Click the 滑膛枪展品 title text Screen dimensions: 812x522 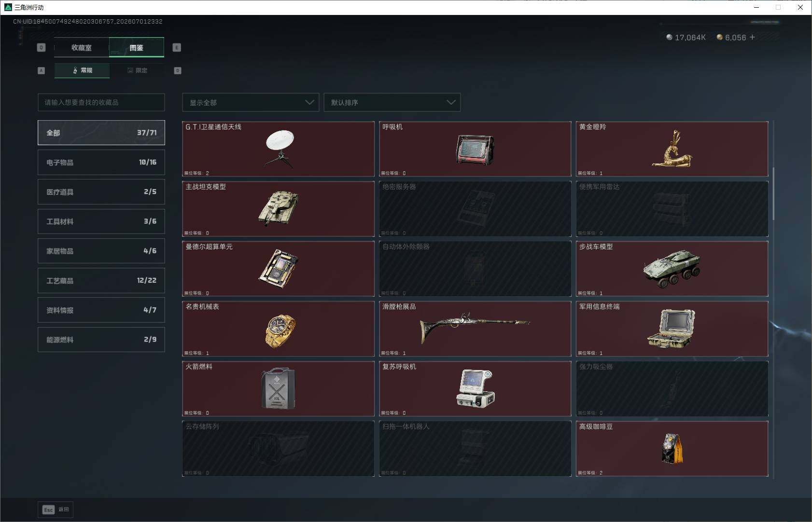point(399,307)
